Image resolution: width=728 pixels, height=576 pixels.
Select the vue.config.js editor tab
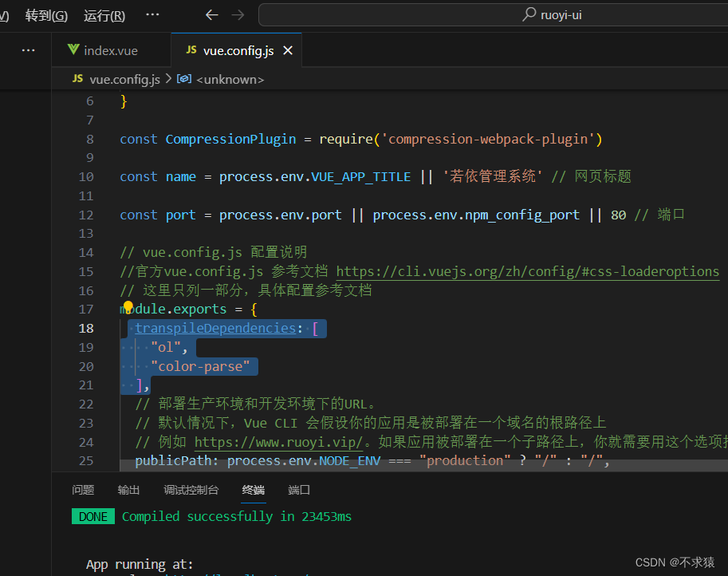pyautogui.click(x=237, y=50)
